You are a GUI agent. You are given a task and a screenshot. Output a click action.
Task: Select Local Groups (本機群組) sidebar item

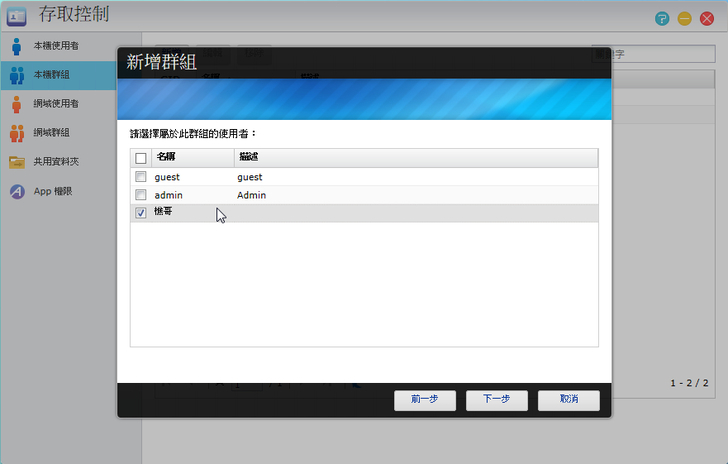[x=58, y=75]
